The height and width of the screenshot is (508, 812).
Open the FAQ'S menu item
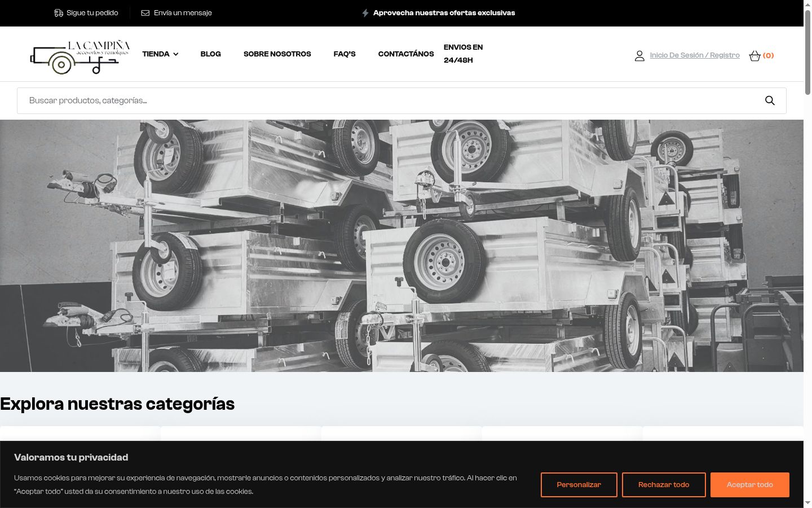click(x=345, y=54)
